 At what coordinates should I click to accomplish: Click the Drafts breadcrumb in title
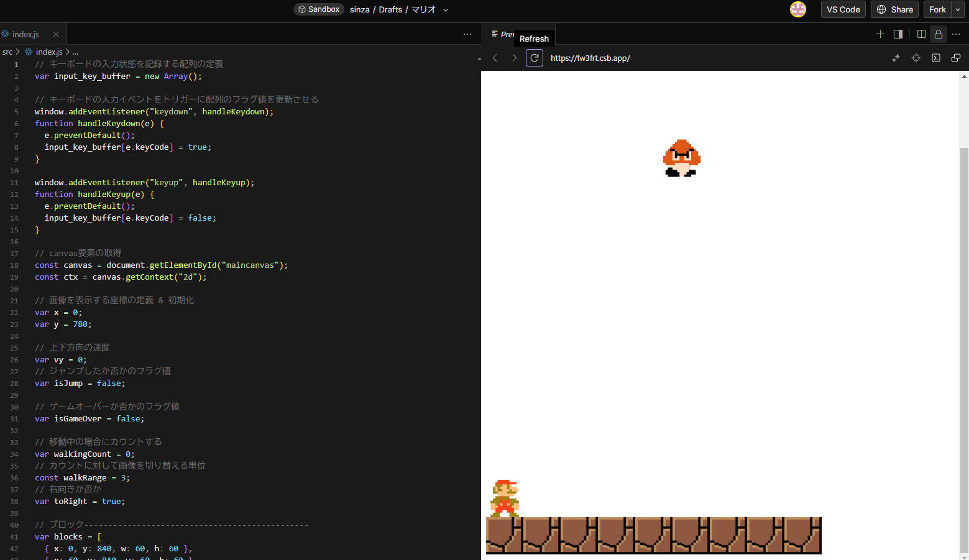(390, 10)
